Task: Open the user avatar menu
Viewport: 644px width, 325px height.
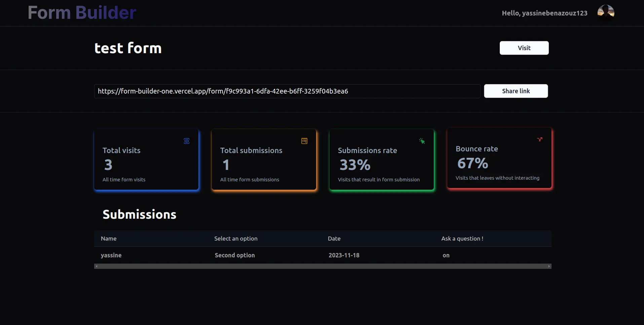Action: tap(606, 13)
